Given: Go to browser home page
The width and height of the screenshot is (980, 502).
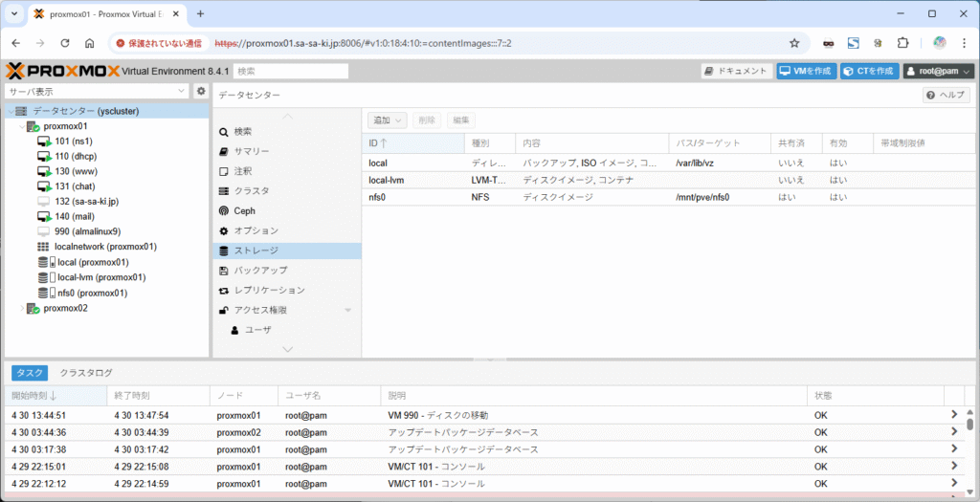Looking at the screenshot, I should click(x=89, y=43).
